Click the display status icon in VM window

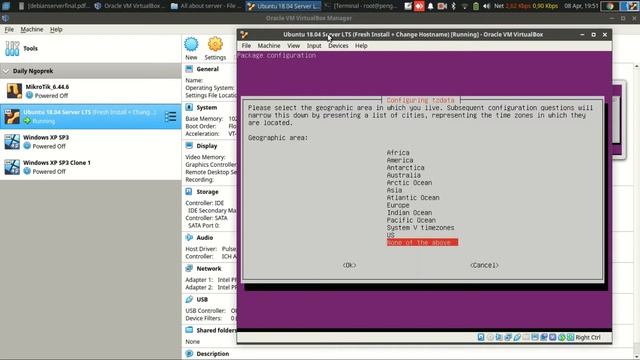pyautogui.click(x=535, y=337)
